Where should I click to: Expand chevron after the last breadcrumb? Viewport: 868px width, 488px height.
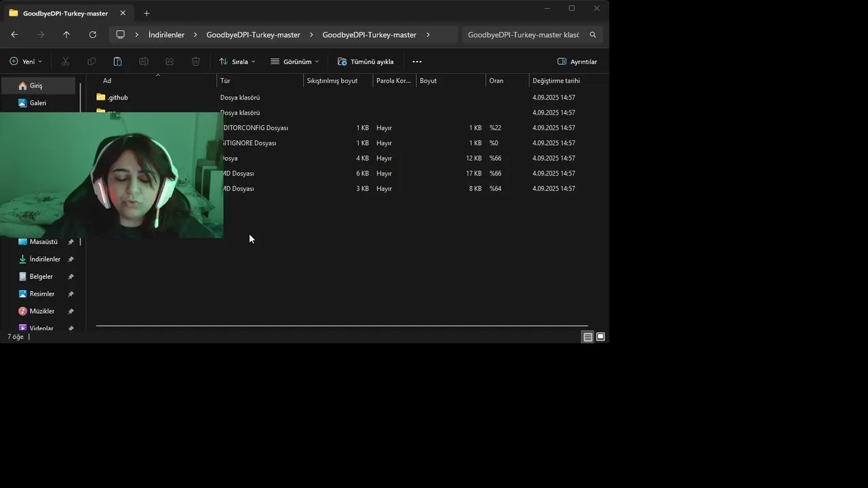428,35
